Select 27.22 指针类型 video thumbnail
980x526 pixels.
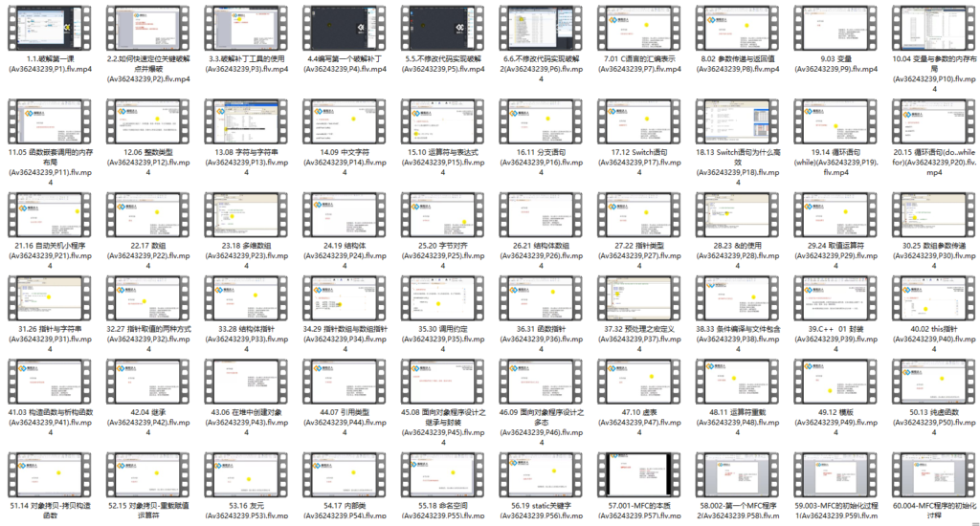click(x=639, y=215)
